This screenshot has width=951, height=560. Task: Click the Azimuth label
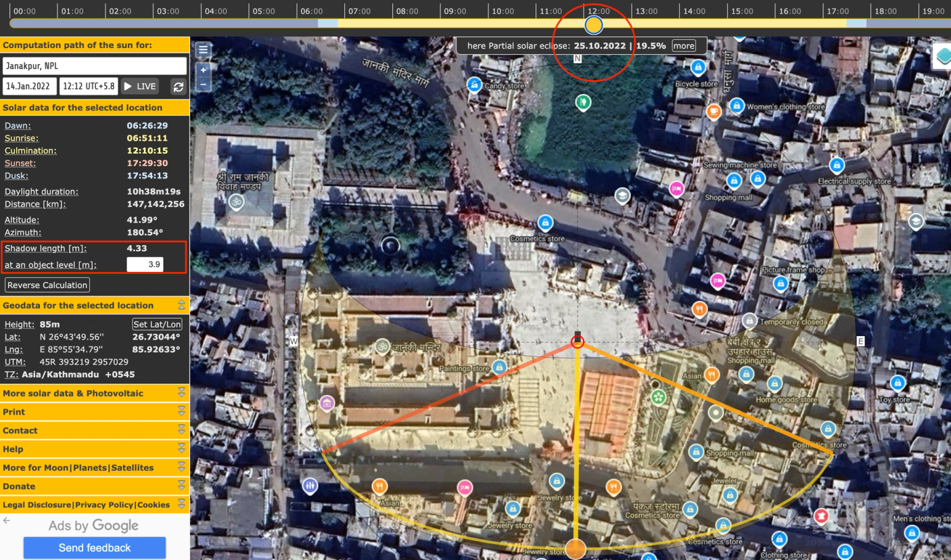coord(23,233)
